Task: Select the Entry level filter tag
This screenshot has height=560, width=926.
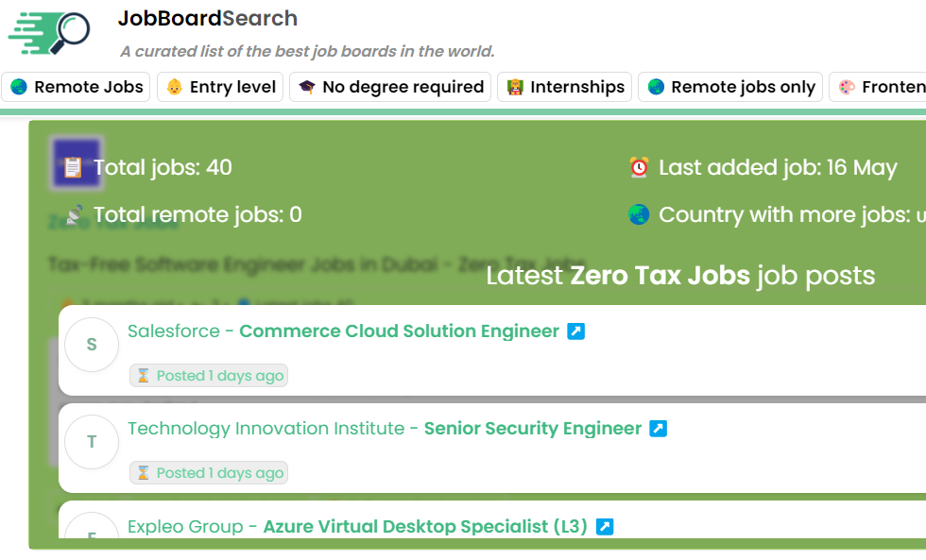Action: click(x=220, y=87)
